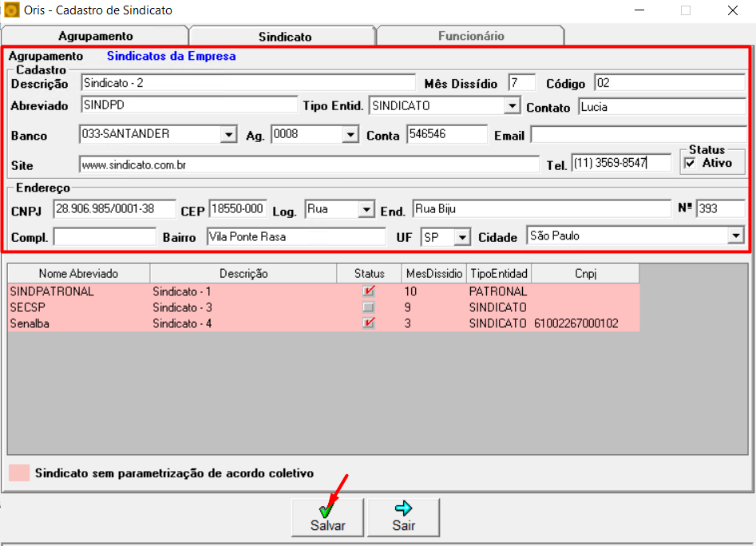Viewport: 756px width, 546px height.
Task: Click the Contato field 'Lucia'
Action: [662, 106]
